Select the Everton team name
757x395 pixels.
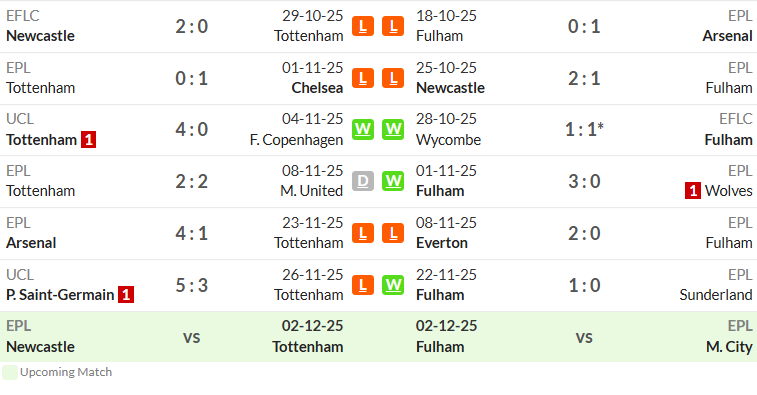click(442, 243)
